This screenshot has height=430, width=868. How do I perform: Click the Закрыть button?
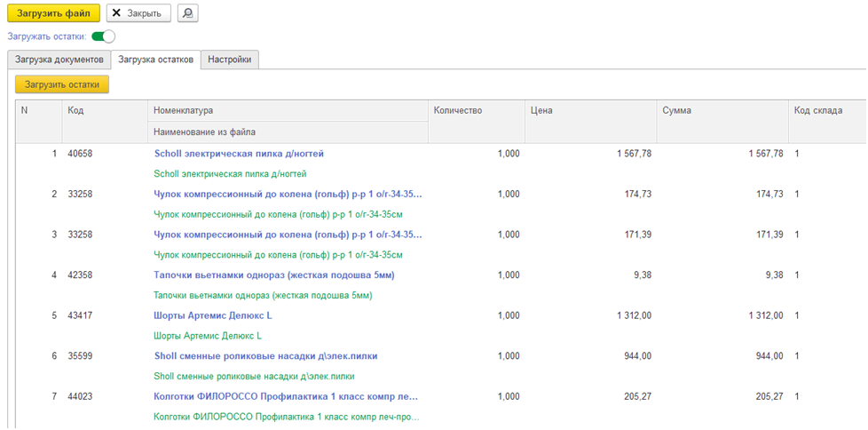(138, 13)
